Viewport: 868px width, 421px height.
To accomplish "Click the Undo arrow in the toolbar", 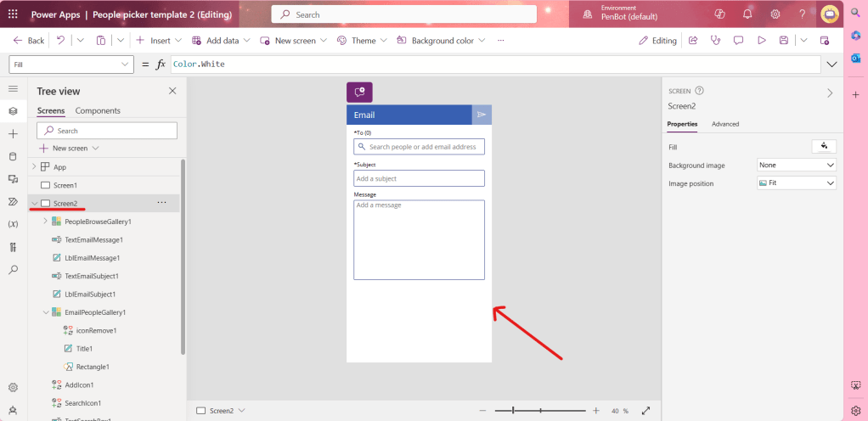I will [60, 40].
